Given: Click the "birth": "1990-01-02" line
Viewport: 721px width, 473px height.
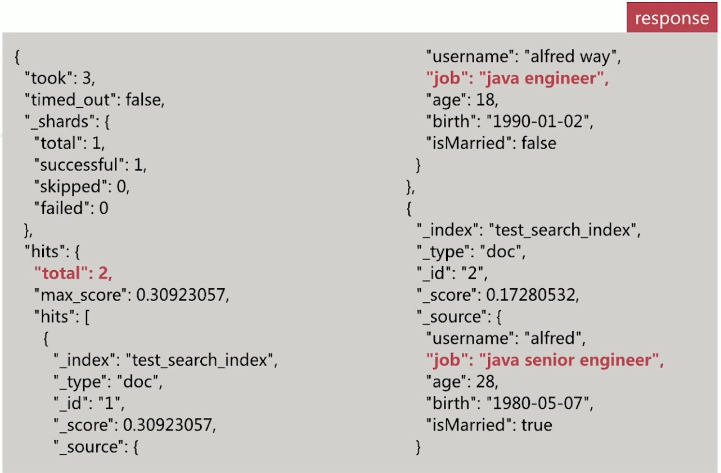Looking at the screenshot, I should coord(509,122).
